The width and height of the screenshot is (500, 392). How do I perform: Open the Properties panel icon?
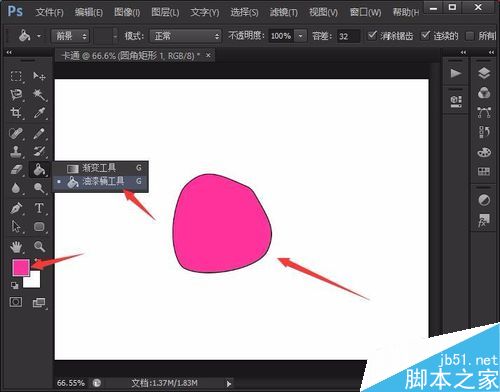point(456,101)
